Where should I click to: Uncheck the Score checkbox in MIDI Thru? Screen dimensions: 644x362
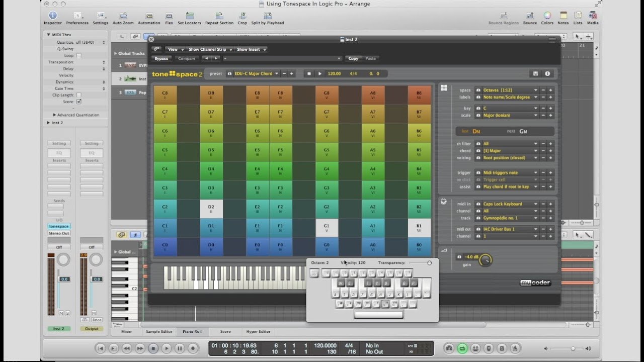tap(78, 102)
